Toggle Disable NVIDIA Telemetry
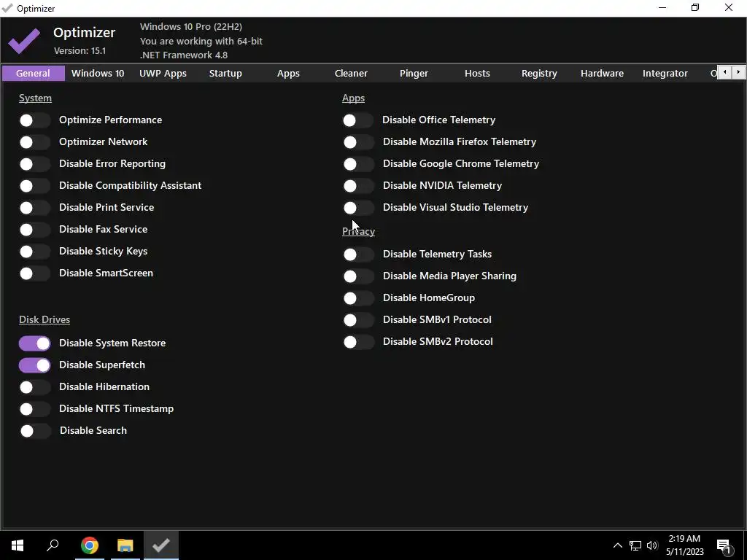The image size is (747, 560). (358, 186)
